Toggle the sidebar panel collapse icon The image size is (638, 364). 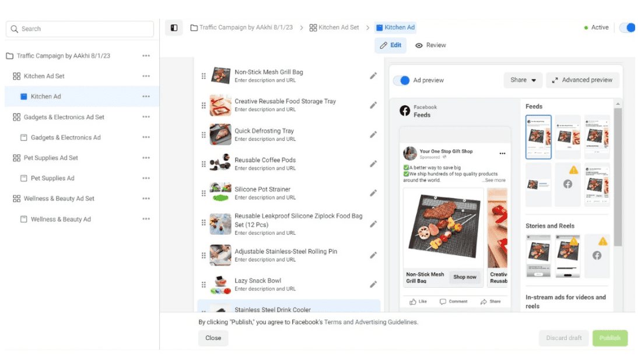tap(174, 28)
